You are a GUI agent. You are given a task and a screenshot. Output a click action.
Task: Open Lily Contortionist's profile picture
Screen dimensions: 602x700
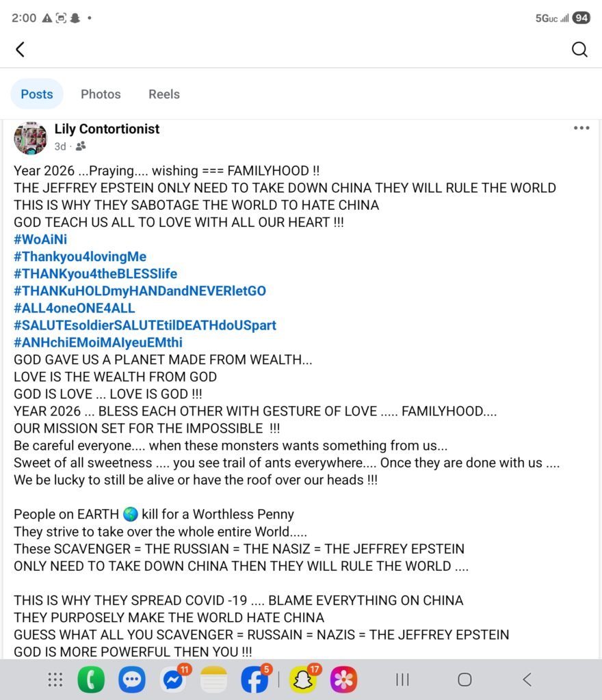coord(30,137)
